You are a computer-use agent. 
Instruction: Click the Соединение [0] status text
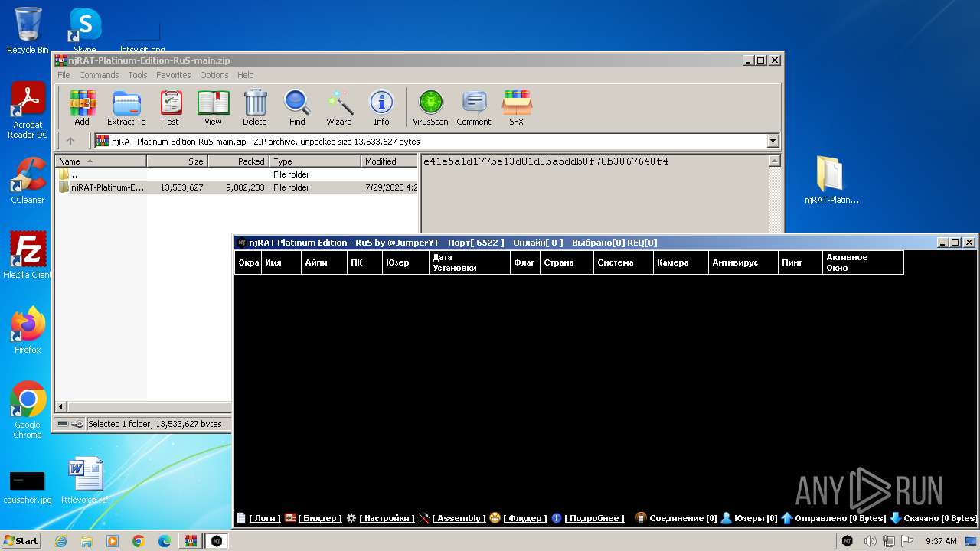tap(683, 518)
